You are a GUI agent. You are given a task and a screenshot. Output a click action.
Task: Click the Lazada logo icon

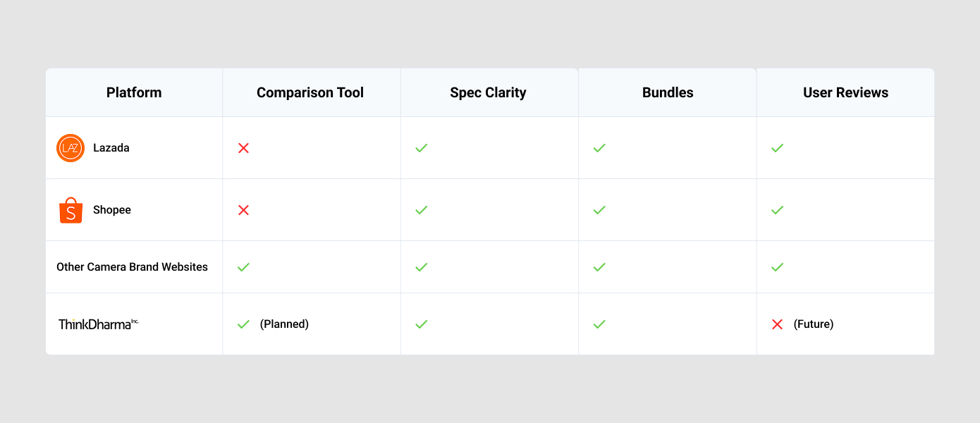(71, 148)
